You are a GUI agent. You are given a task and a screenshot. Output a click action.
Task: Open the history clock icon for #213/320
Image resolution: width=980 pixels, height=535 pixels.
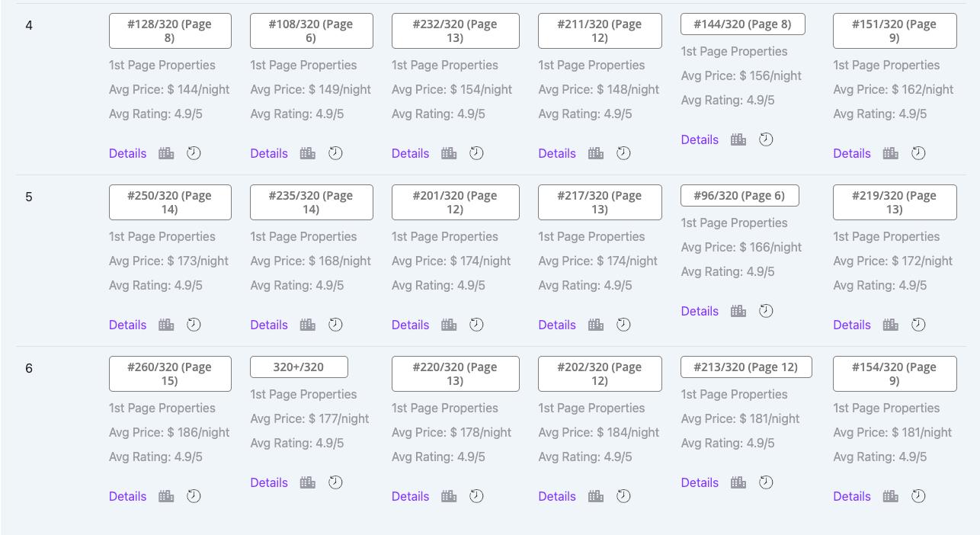766,482
